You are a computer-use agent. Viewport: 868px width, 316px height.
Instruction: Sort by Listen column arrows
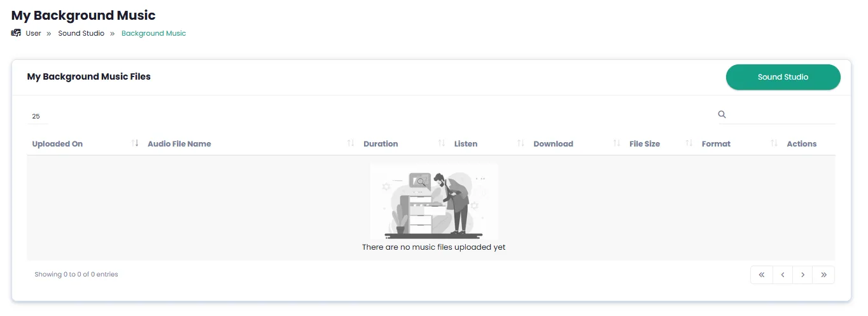click(521, 143)
